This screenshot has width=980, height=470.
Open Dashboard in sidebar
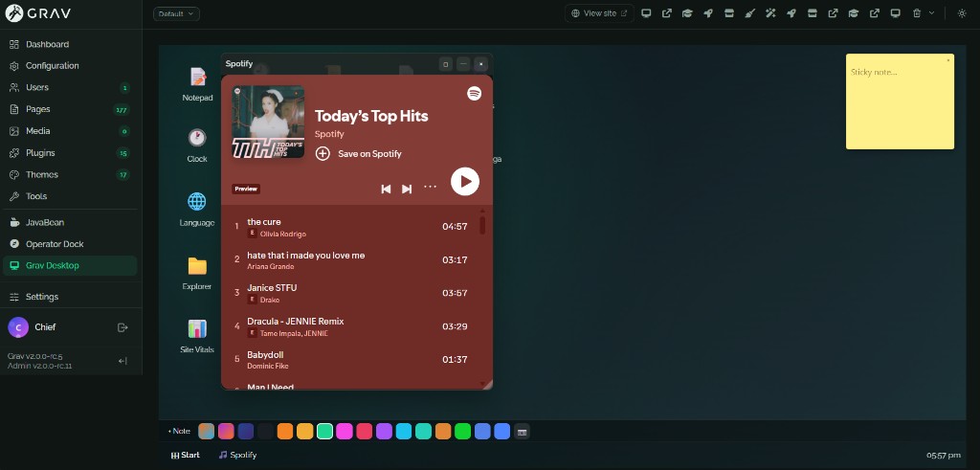coord(71,44)
